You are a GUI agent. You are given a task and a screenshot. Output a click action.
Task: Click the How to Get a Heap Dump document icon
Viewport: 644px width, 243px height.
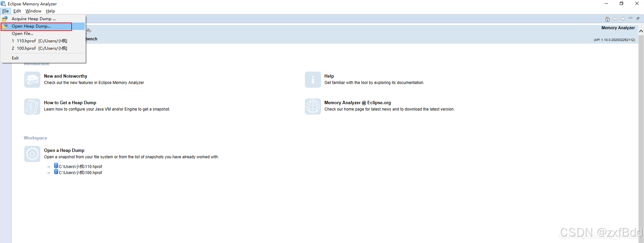tap(32, 106)
